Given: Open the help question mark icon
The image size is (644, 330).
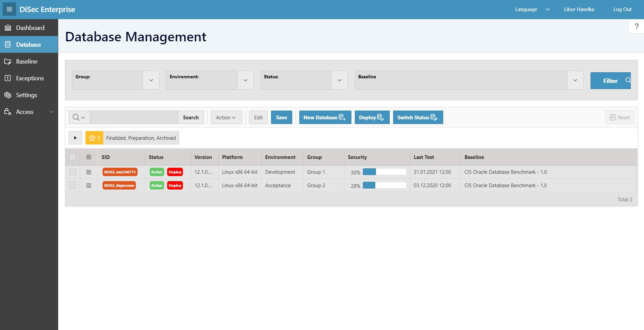Looking at the screenshot, I should (x=636, y=27).
